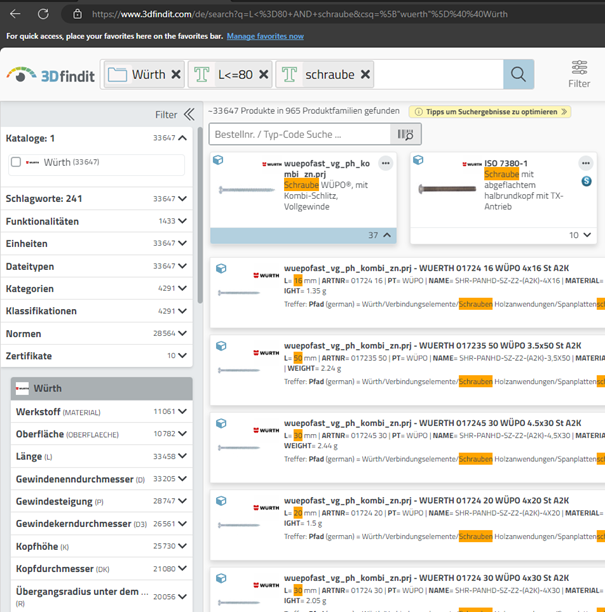Click the folder icon in the Würth chip
Viewport: 605px width, 612px height.
point(117,74)
